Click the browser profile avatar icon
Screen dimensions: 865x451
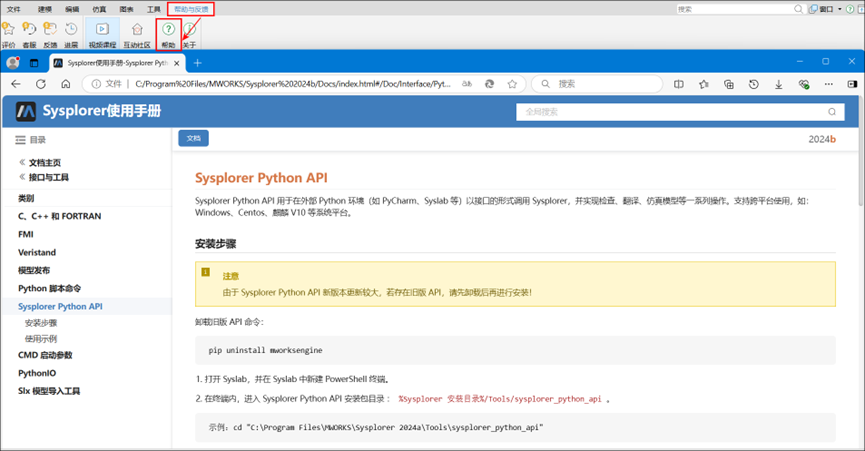[13, 63]
